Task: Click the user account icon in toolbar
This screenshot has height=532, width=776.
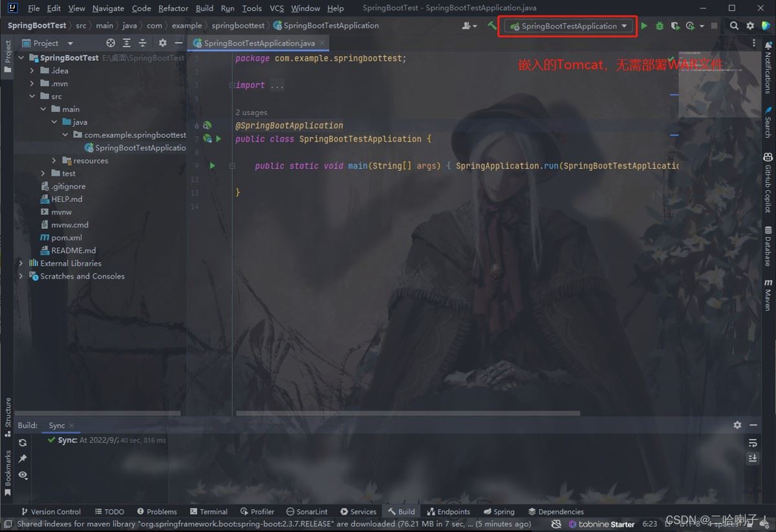Action: (x=469, y=26)
